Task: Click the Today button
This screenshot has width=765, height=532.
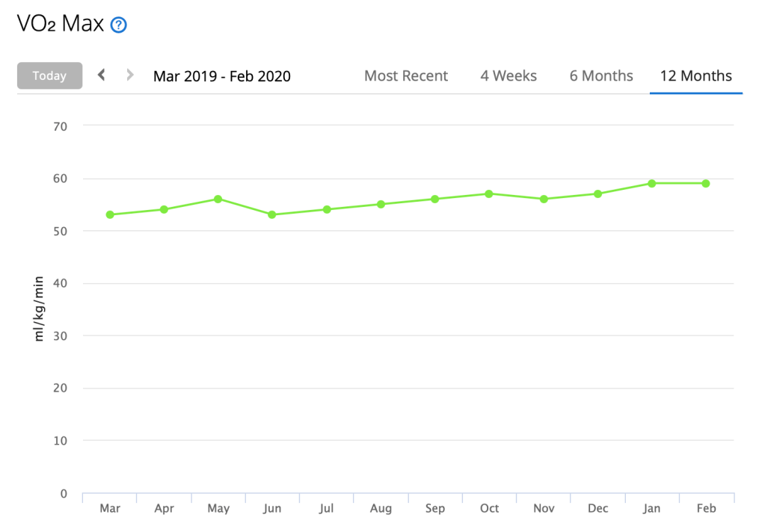Action: pyautogui.click(x=49, y=75)
